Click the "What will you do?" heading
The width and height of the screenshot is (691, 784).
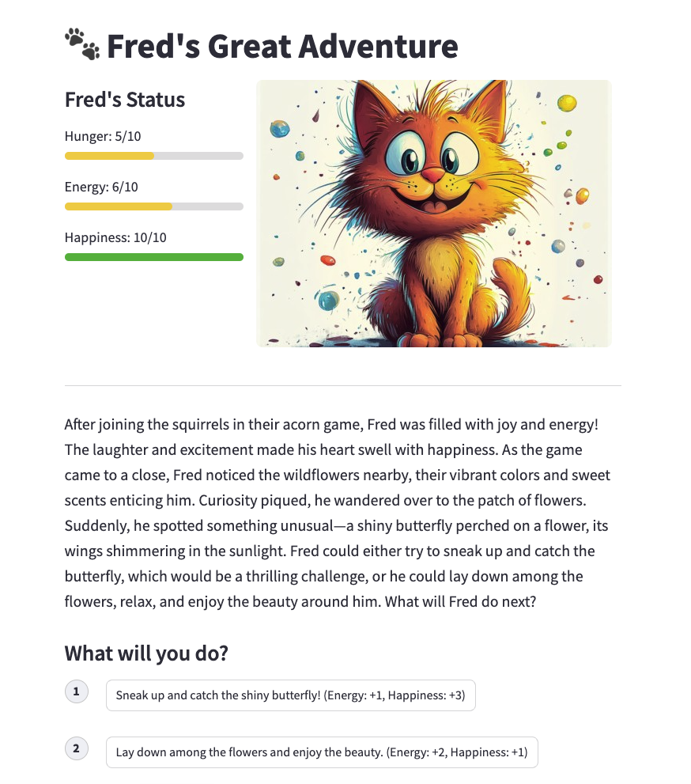(145, 653)
